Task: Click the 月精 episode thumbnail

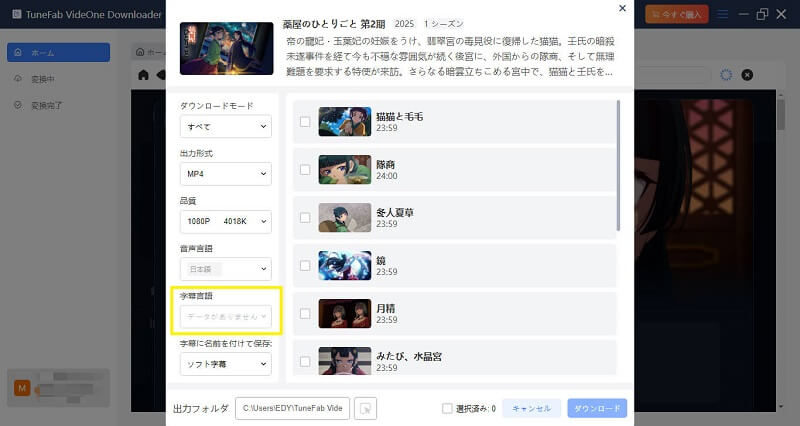Action: pos(344,313)
